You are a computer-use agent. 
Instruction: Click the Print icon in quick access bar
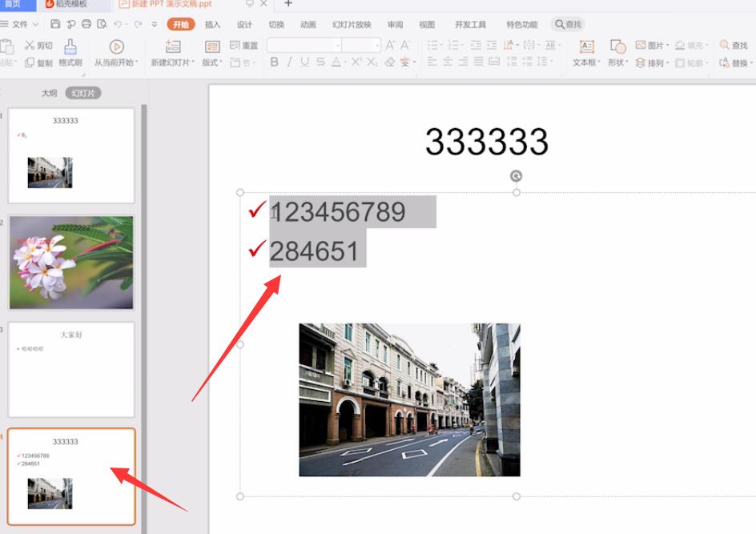click(x=86, y=24)
